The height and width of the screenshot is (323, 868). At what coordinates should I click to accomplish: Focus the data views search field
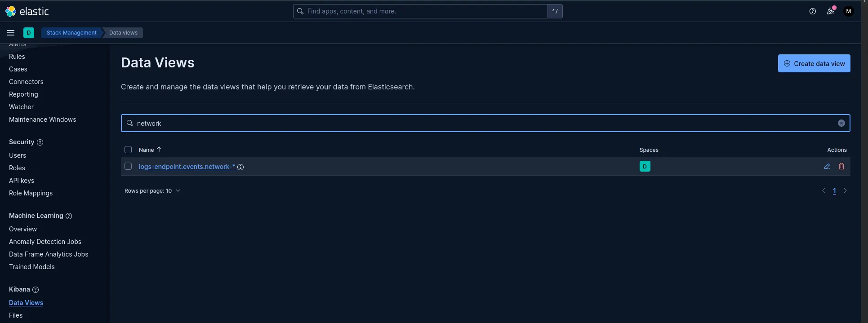(485, 123)
